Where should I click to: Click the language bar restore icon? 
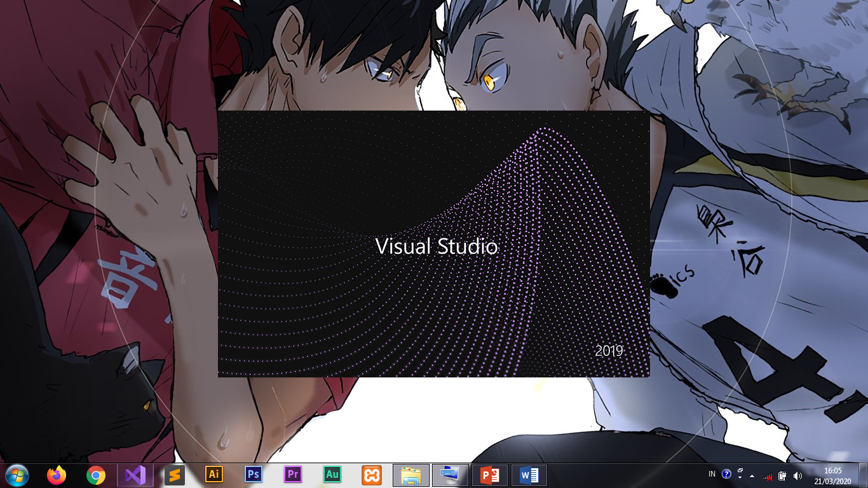(740, 471)
